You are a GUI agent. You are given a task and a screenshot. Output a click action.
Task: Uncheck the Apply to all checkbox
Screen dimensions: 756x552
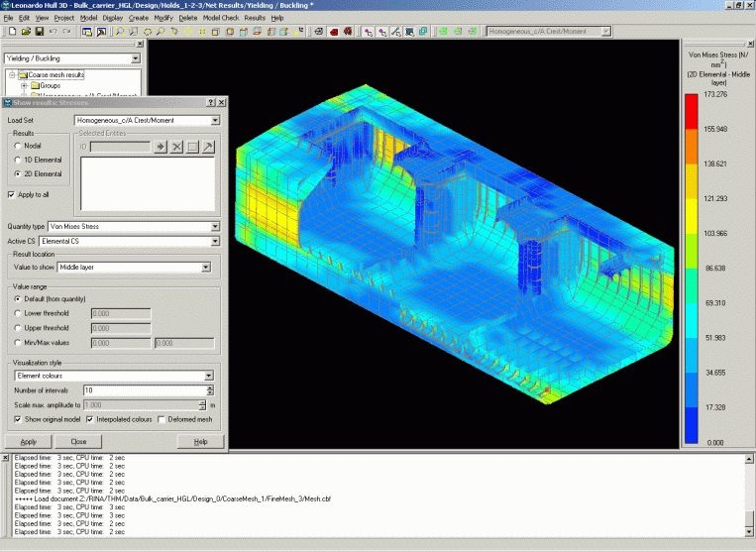pos(12,196)
